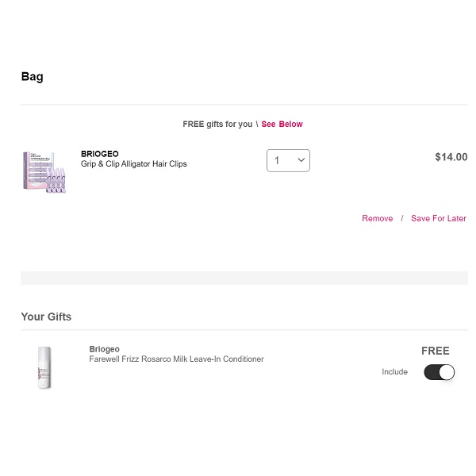Click the $14.00 item price
476x476 pixels.
[x=451, y=157]
